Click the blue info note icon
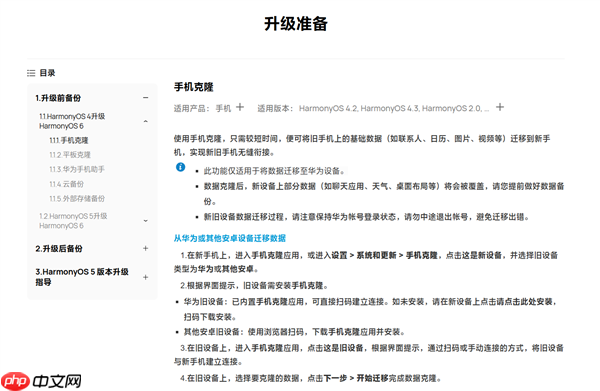 coord(181,167)
